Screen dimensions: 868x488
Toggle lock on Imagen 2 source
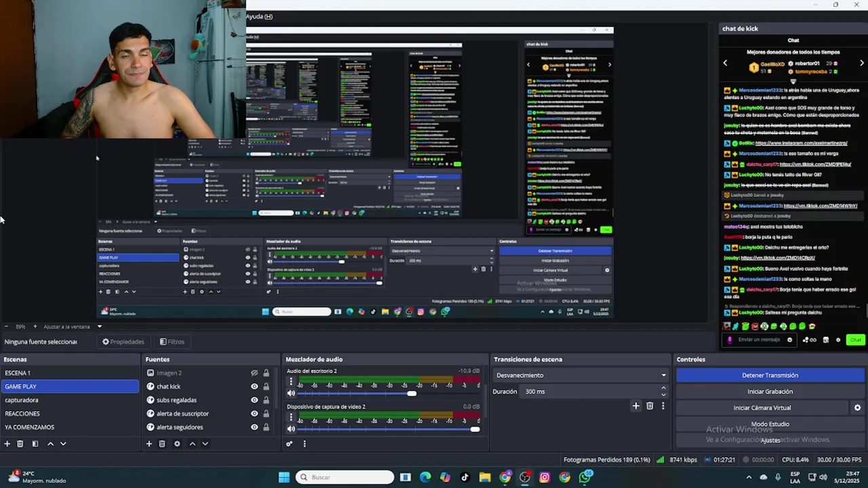point(266,373)
